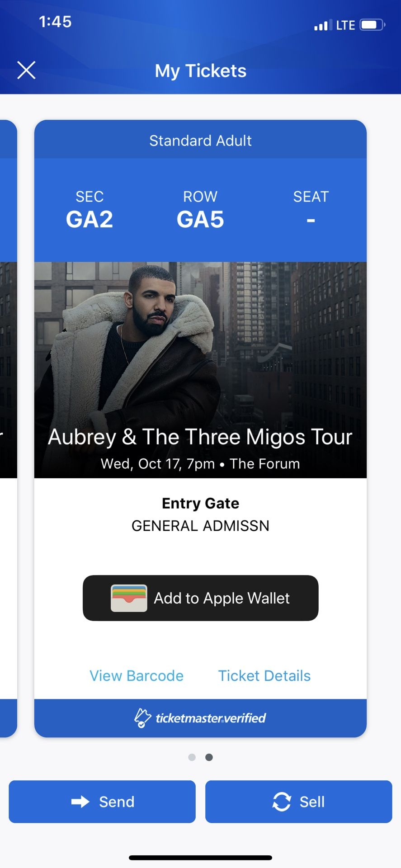Image resolution: width=401 pixels, height=868 pixels.
Task: Tap the ticketmaster verified badge icon
Action: [143, 718]
